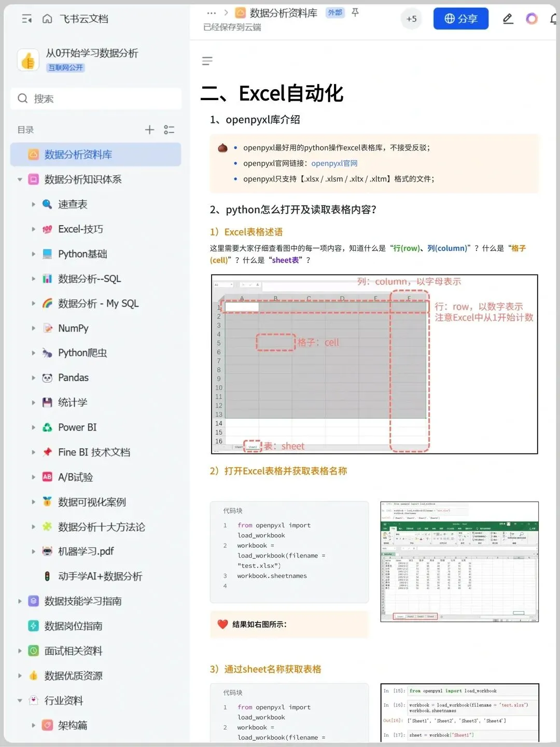Toggle directory list view icon
This screenshot has height=747, width=560.
coord(169,130)
